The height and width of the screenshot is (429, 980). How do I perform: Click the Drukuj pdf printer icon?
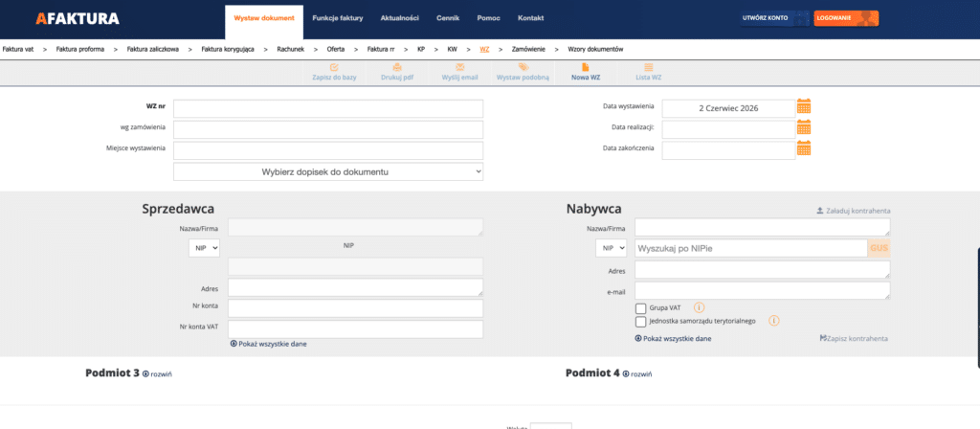coord(397,67)
